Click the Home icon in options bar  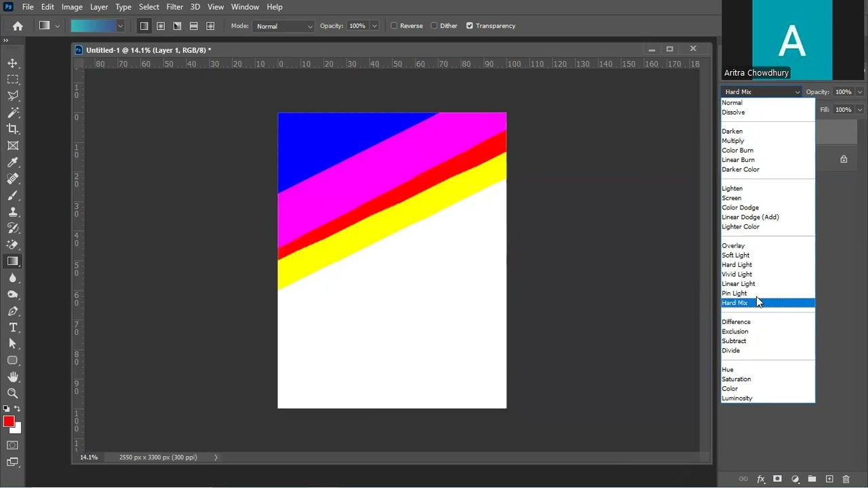18,26
